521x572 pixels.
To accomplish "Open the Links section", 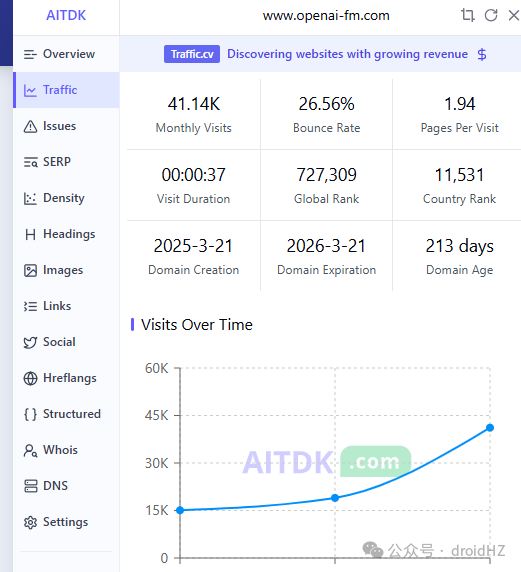I will pos(66,306).
